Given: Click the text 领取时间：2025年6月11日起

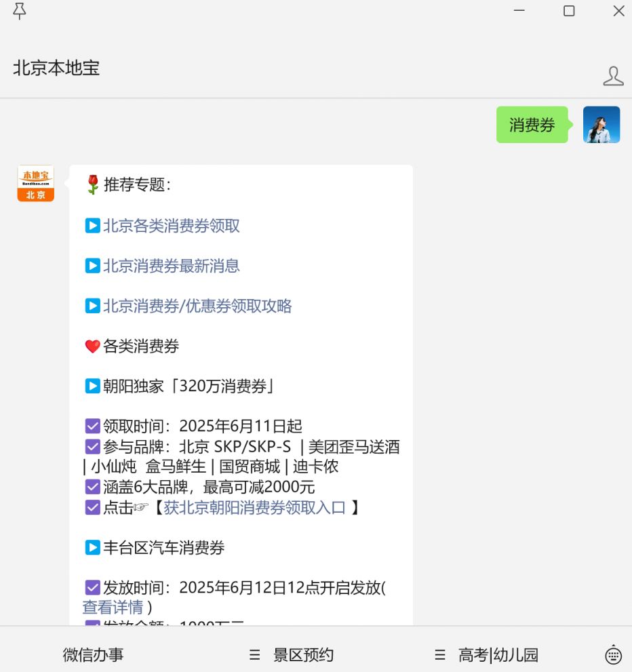Looking at the screenshot, I should point(203,426).
